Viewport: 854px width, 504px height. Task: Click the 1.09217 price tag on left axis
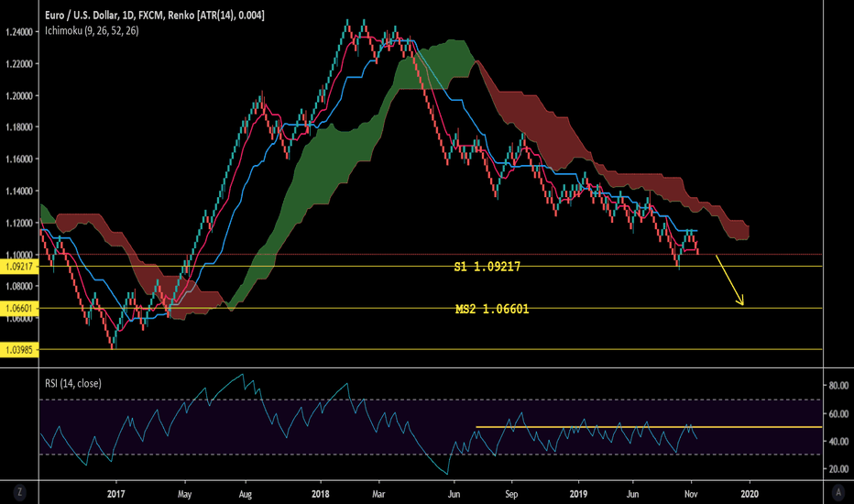point(18,267)
